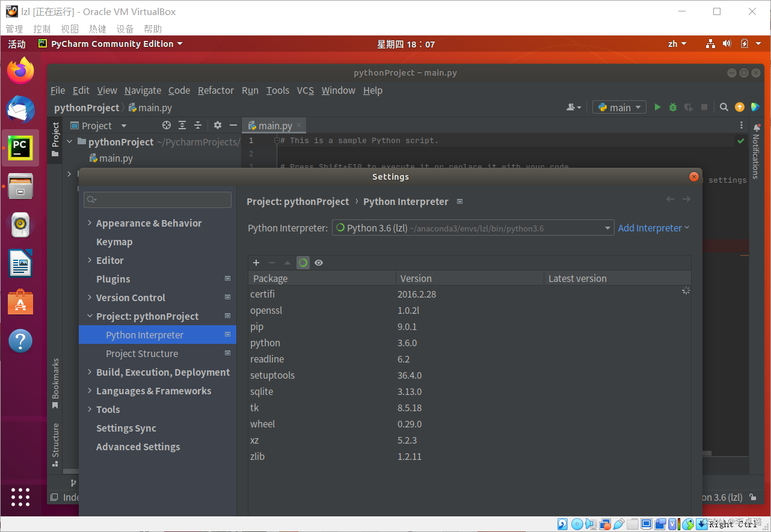The image size is (771, 532).
Task: Collapse Project: pythonProject settings section
Action: pyautogui.click(x=90, y=316)
